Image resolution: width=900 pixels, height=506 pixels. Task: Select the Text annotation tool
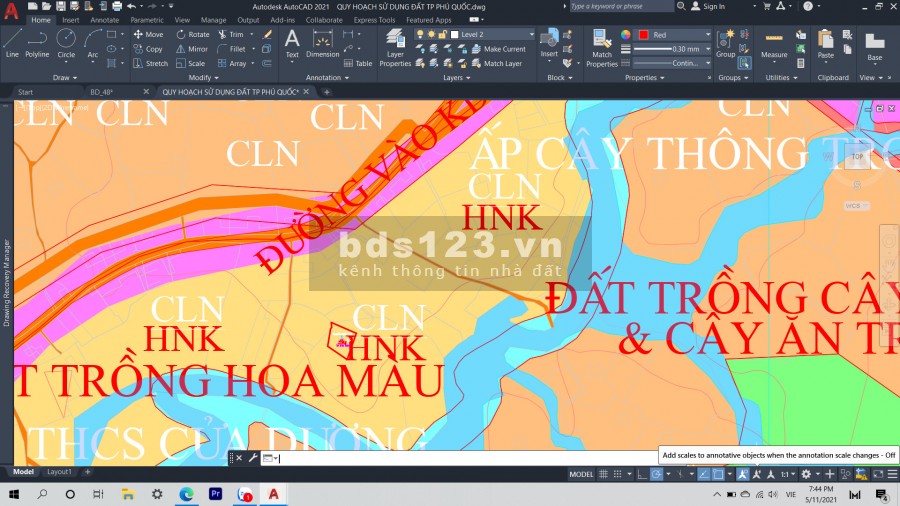tap(292, 44)
